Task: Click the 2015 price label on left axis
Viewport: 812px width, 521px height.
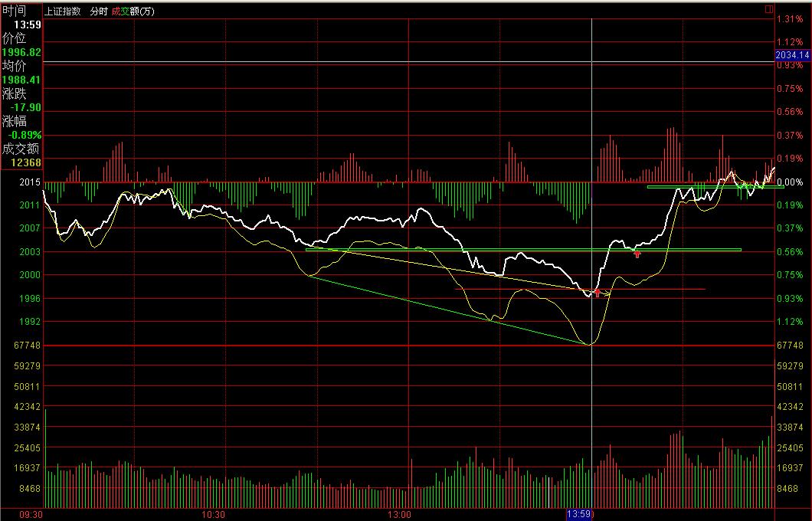Action: click(x=30, y=183)
